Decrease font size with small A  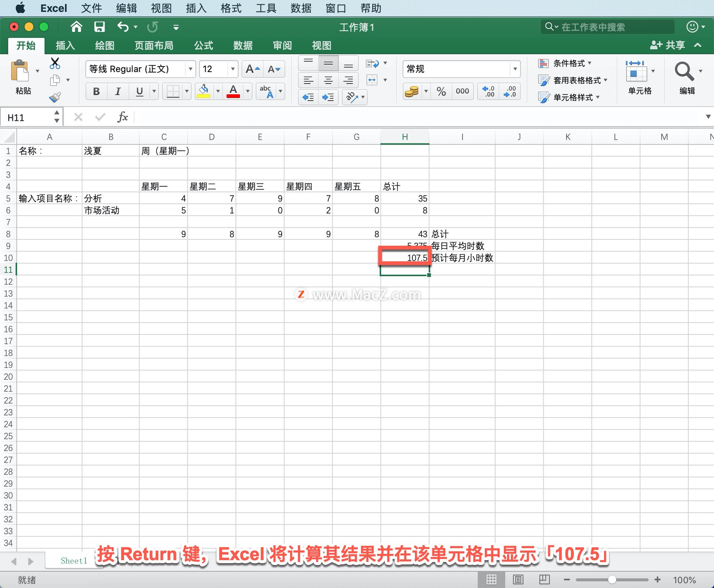274,69
